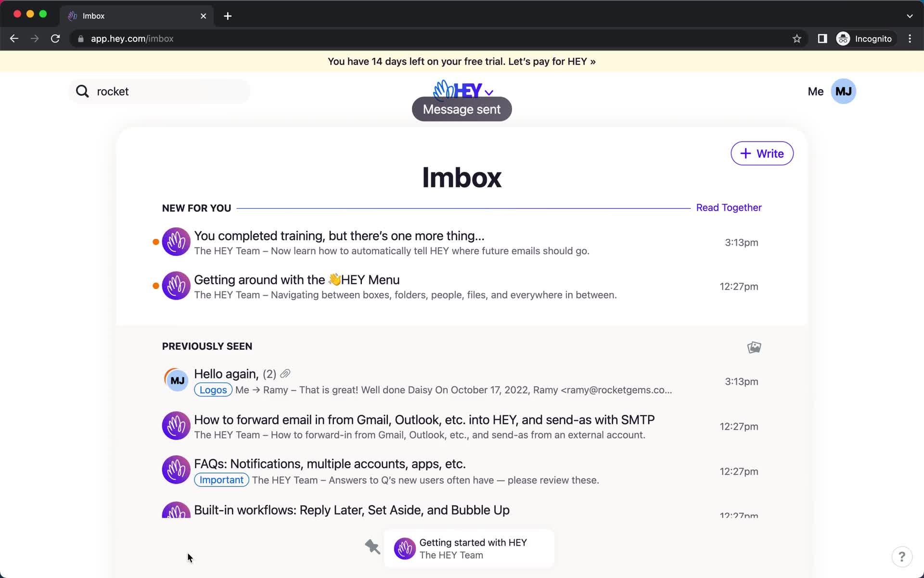Click the user avatar MJ icon

pos(844,91)
